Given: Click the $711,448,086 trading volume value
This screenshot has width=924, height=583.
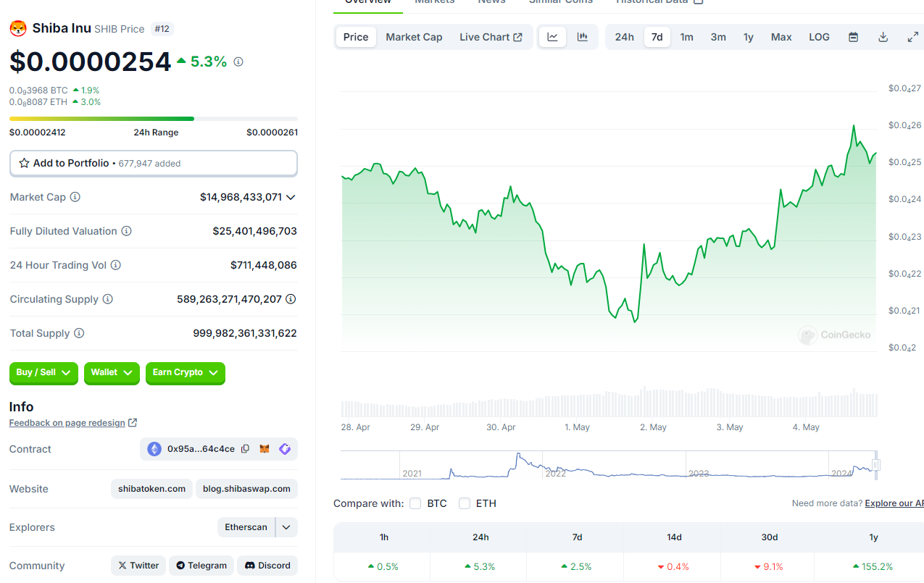Looking at the screenshot, I should pyautogui.click(x=264, y=265).
